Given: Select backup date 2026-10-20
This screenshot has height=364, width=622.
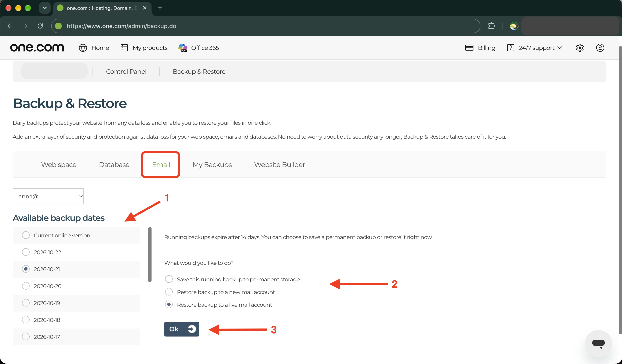Looking at the screenshot, I should pos(26,286).
